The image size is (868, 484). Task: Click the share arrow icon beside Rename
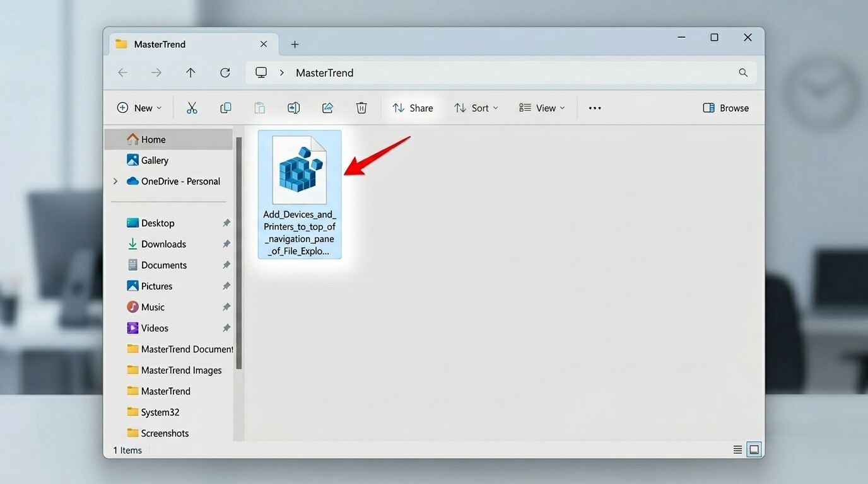327,108
